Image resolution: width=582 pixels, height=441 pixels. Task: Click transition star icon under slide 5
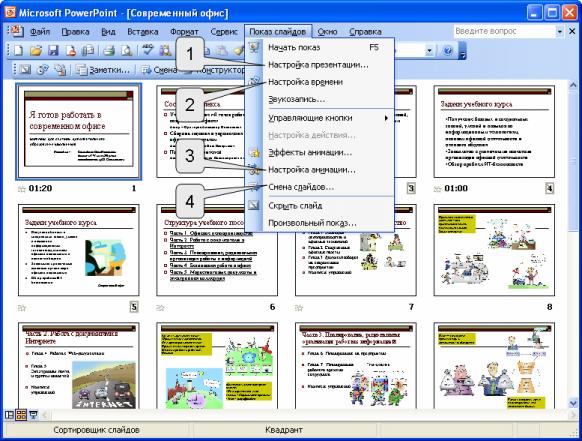(x=22, y=308)
